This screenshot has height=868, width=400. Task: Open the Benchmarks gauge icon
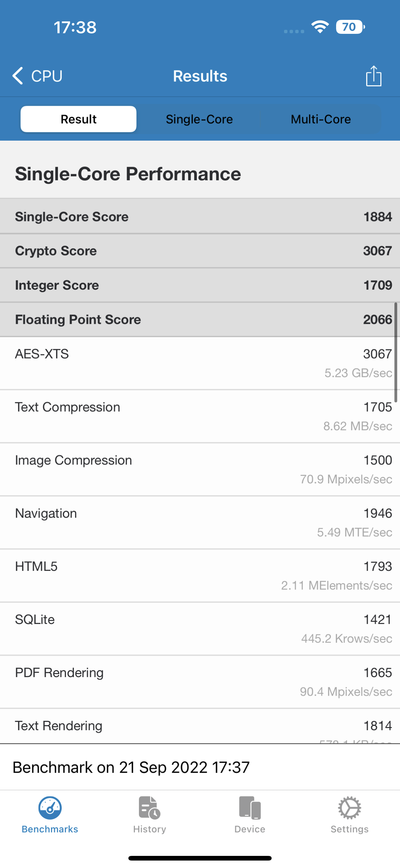point(50,808)
